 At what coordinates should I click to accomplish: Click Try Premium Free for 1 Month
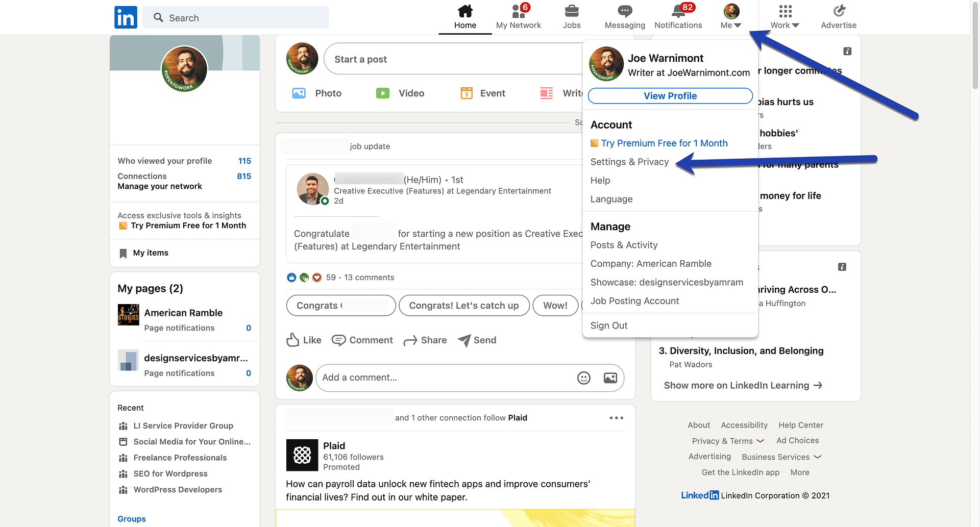pyautogui.click(x=665, y=143)
